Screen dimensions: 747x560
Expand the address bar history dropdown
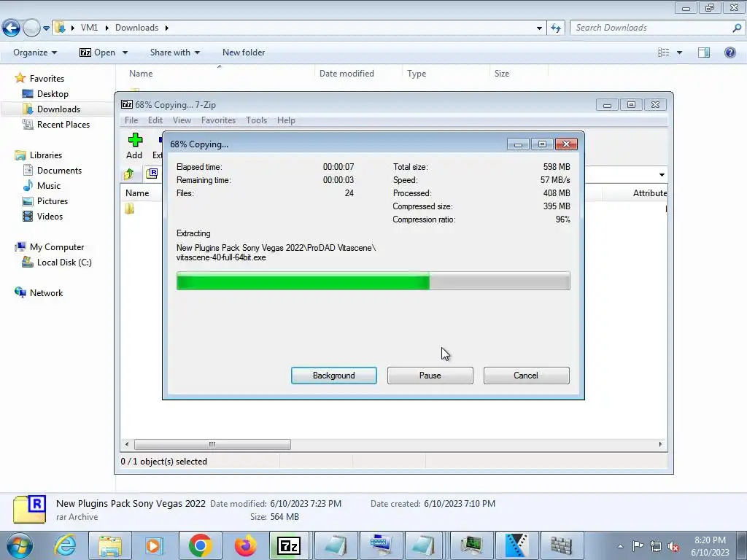539,28
